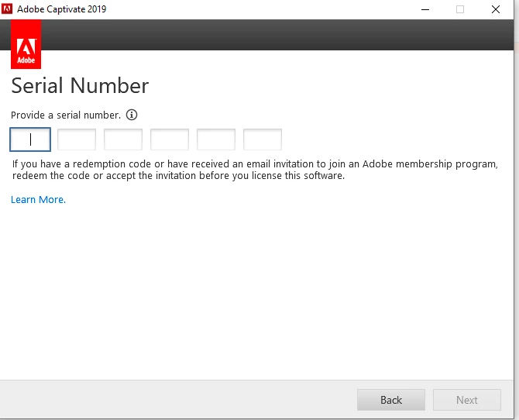Click the red Adobe logo

pos(26,44)
